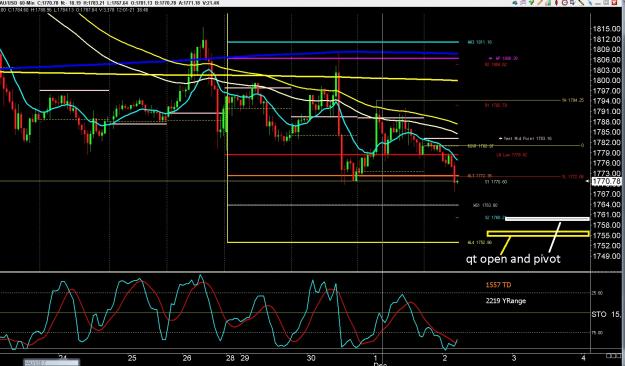Click the Test Mid Point 1783.16 label

526,139
